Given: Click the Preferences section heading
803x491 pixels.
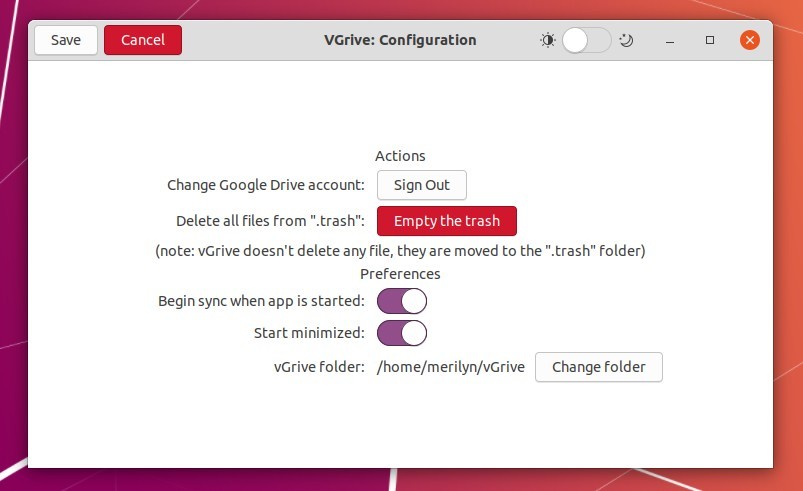Looking at the screenshot, I should (400, 273).
